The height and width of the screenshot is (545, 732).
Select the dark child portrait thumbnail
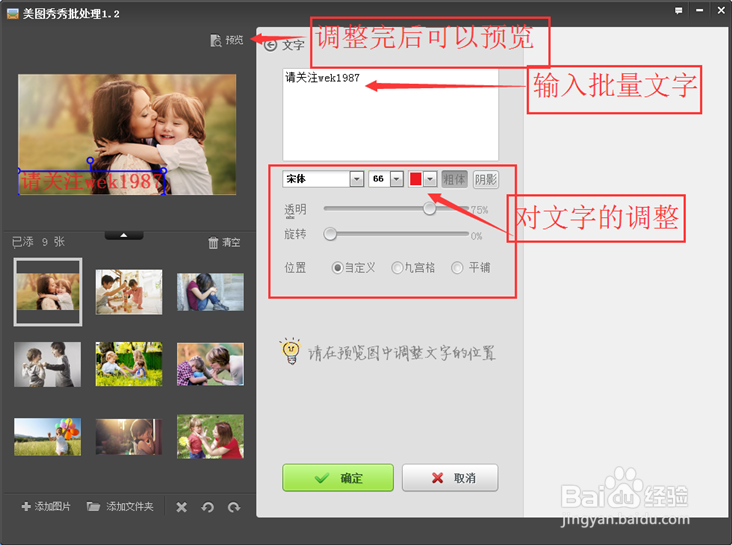pyautogui.click(x=129, y=437)
